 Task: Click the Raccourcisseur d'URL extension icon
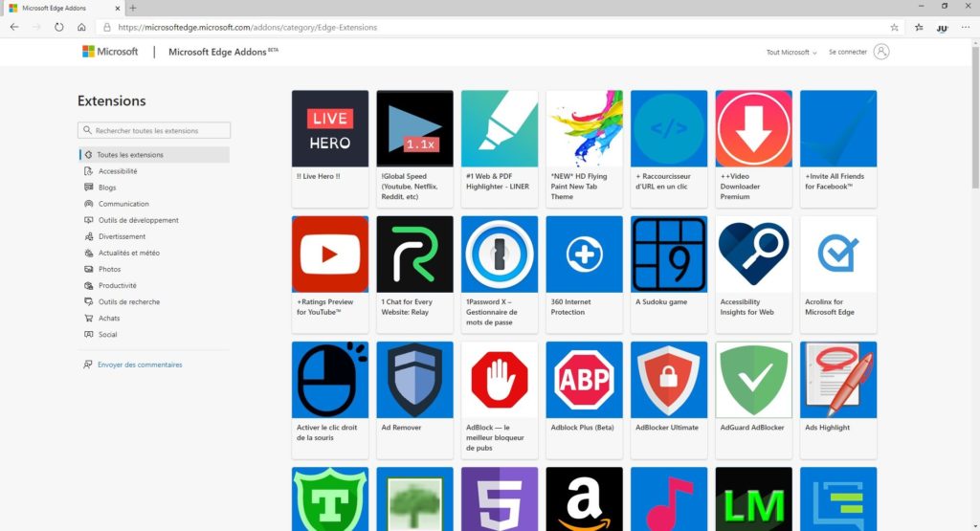669,129
